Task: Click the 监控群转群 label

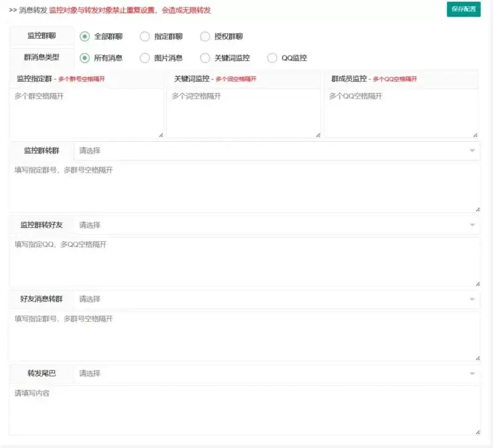Action: point(41,150)
